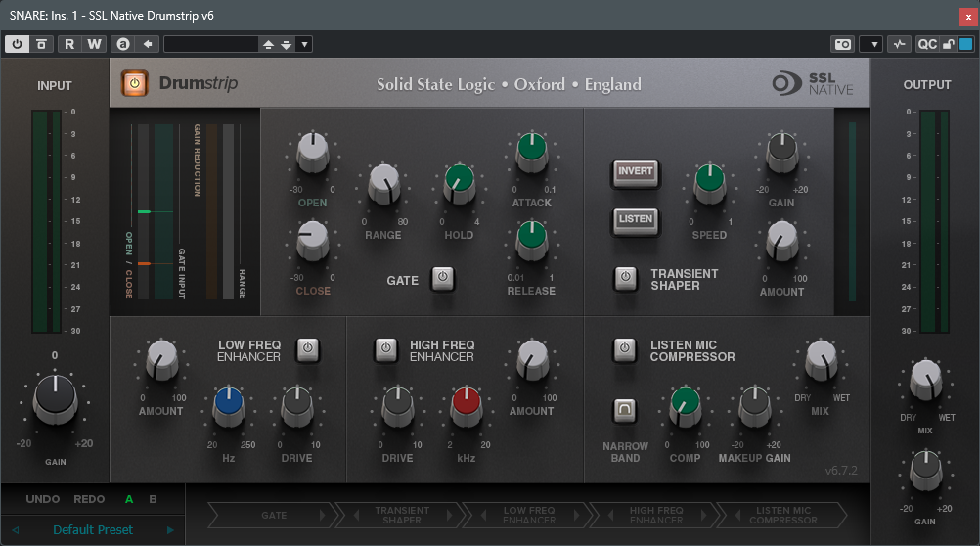Move LISTEN MIC COMPRESSOR block left in order

point(737,516)
